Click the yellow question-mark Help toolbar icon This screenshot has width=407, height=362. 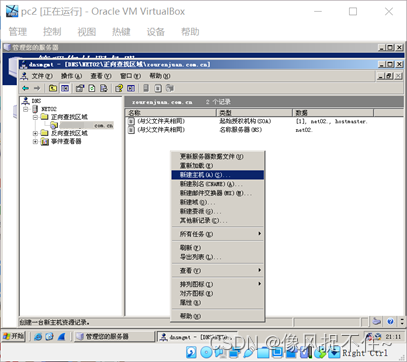[x=119, y=88]
